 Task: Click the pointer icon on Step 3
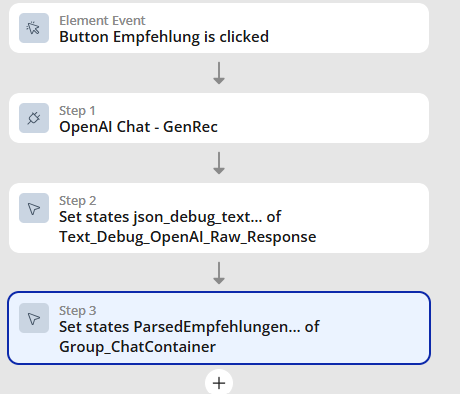(x=34, y=318)
